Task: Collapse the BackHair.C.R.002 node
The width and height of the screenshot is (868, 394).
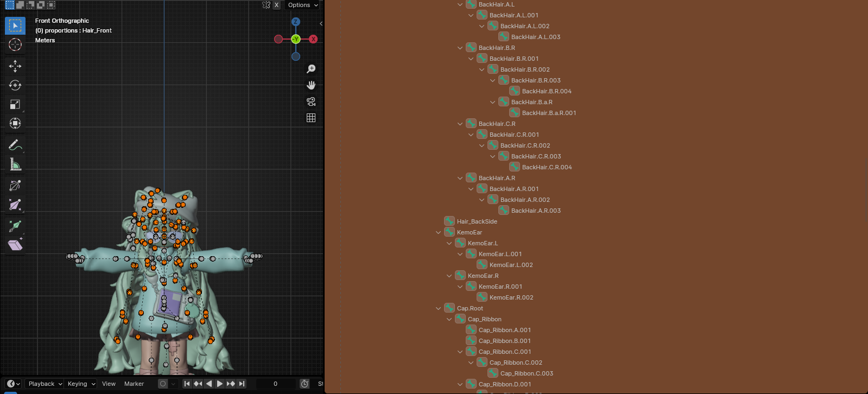Action: (482, 145)
